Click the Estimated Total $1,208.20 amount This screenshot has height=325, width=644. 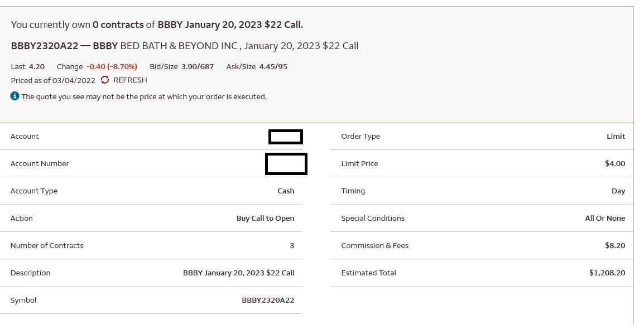607,273
